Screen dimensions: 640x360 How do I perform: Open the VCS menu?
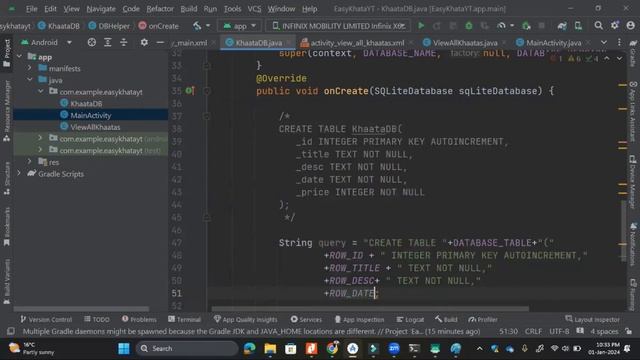click(x=254, y=9)
